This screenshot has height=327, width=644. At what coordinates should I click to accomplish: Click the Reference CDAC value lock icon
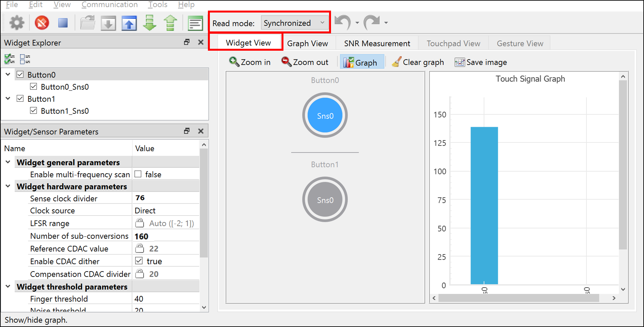(x=139, y=248)
